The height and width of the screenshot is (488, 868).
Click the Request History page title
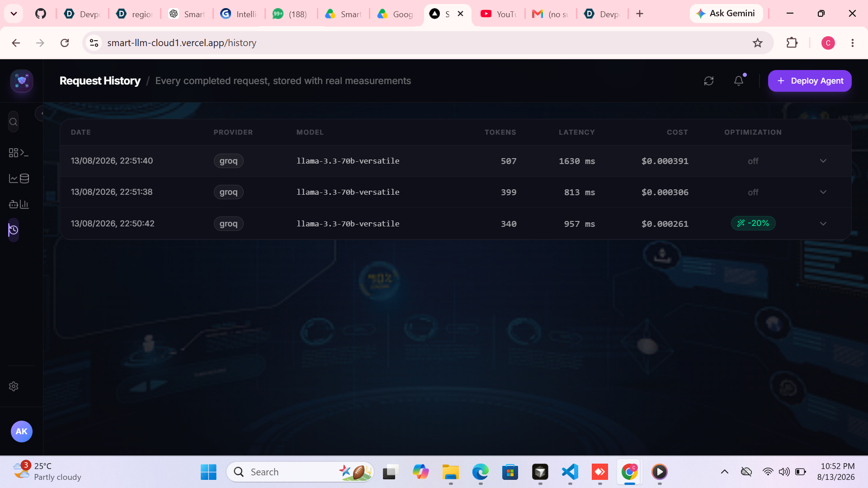point(100,81)
